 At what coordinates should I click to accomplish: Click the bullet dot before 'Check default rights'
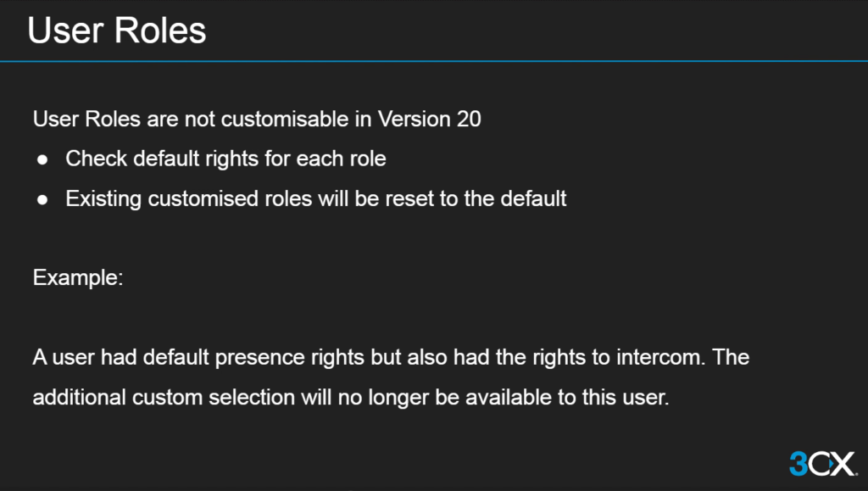pos(42,159)
